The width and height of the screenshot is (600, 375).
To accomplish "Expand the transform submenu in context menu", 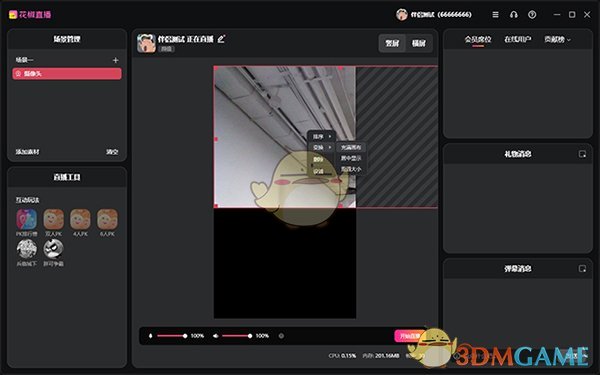I will [322, 147].
